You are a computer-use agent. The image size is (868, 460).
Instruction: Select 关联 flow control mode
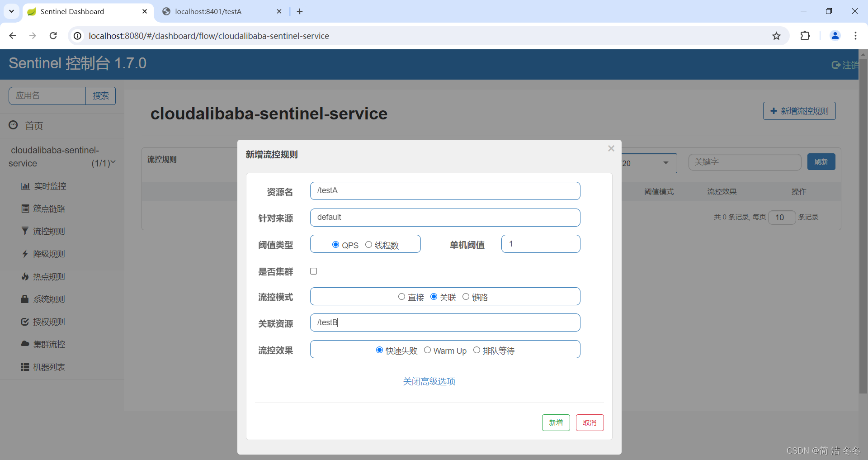[x=434, y=297]
